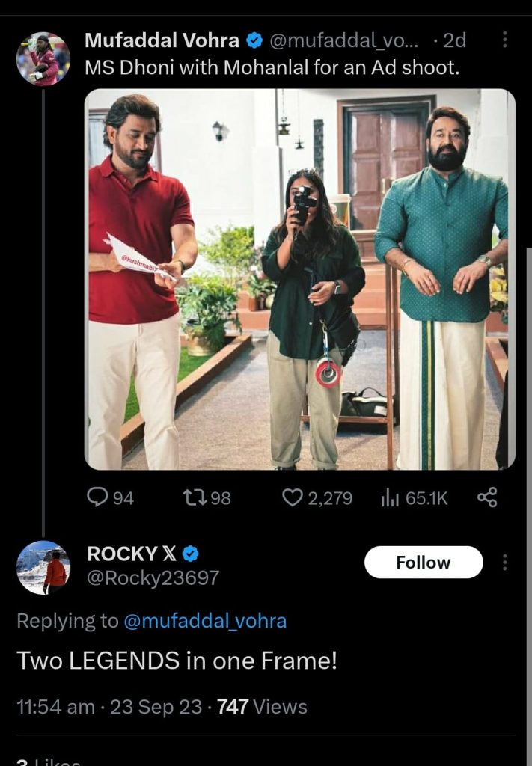Retweet the MS Dhoni ad shoot post

coord(193,497)
